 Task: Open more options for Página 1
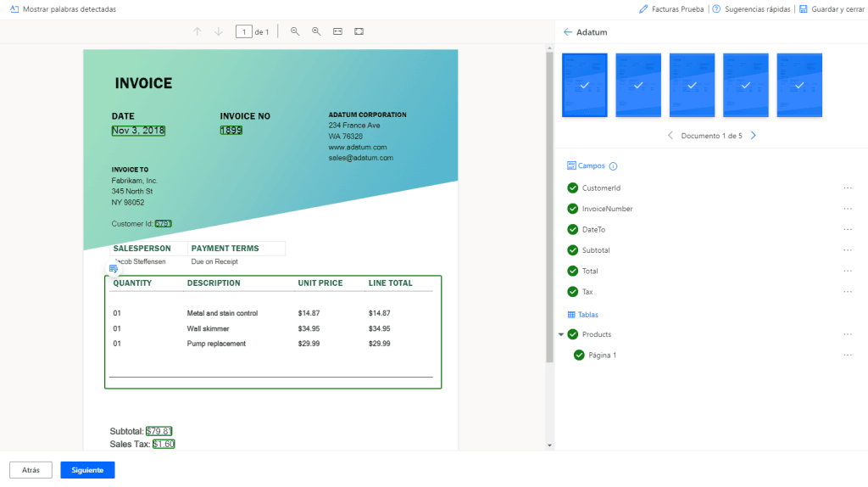click(848, 355)
